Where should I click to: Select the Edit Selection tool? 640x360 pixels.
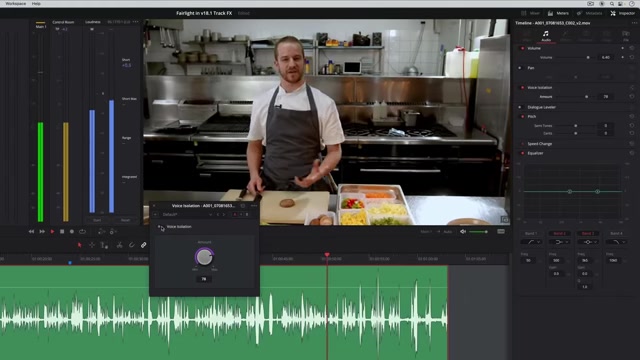coord(104,245)
